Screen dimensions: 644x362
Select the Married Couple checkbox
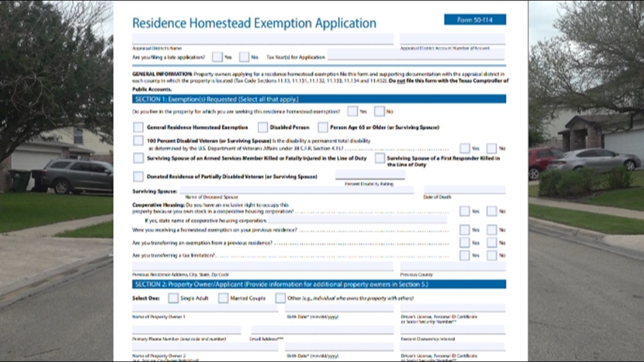point(224,298)
